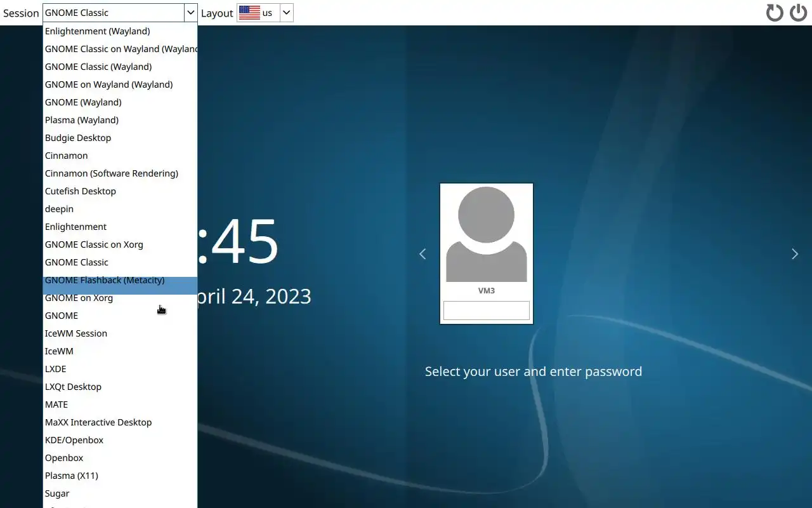The width and height of the screenshot is (812, 508).
Task: Choose LXQt Desktop session
Action: tap(120, 387)
